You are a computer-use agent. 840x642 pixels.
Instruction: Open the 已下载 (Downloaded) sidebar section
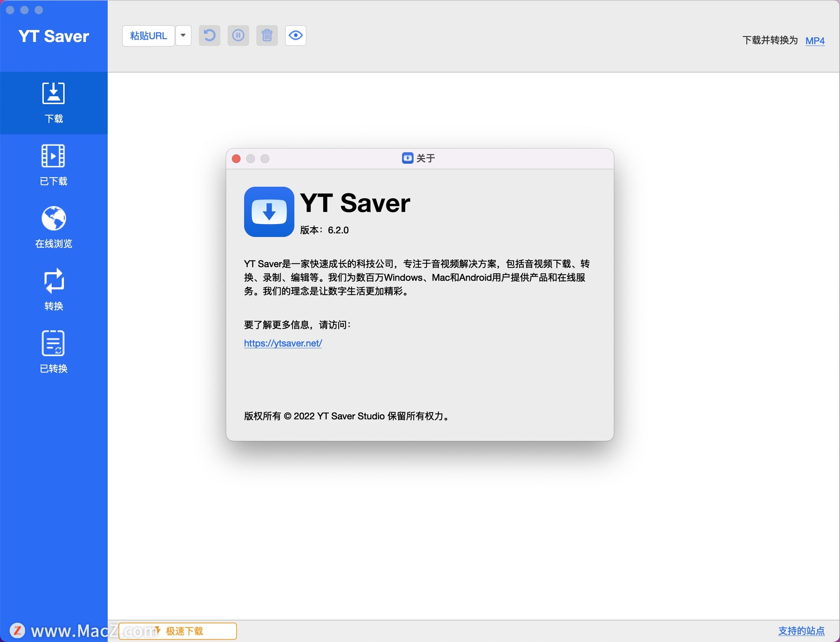click(53, 165)
